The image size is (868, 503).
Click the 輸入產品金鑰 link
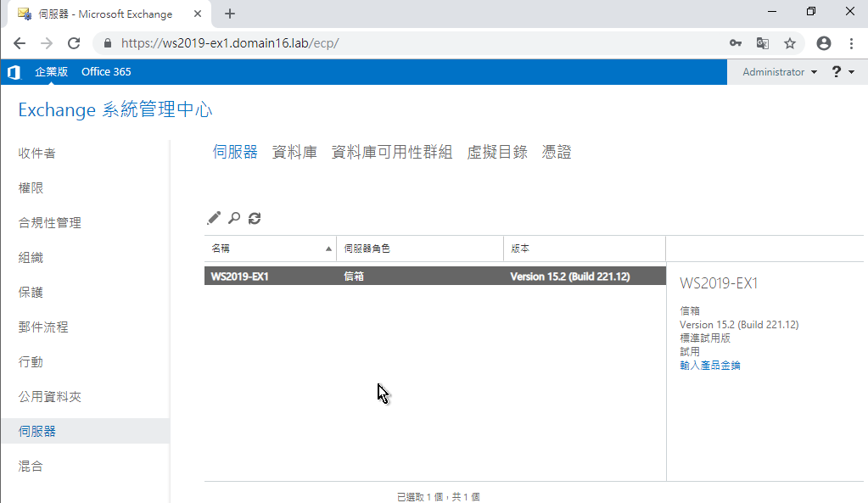click(x=710, y=366)
